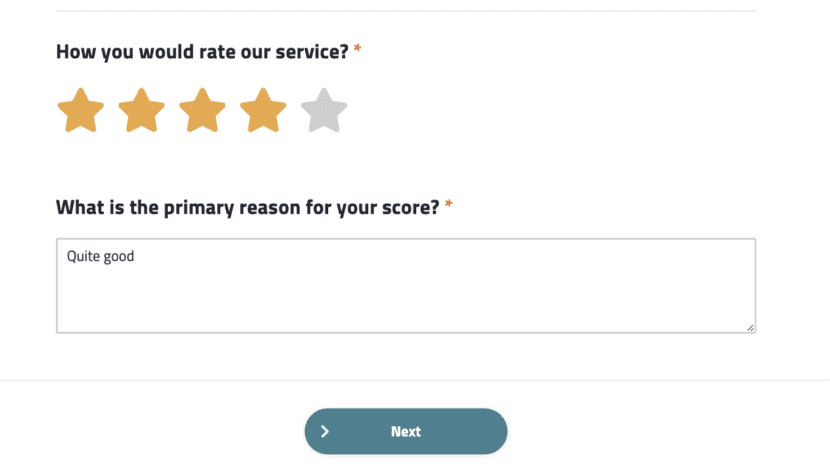
Task: Click "How you would rate our service?" label
Action: click(202, 51)
